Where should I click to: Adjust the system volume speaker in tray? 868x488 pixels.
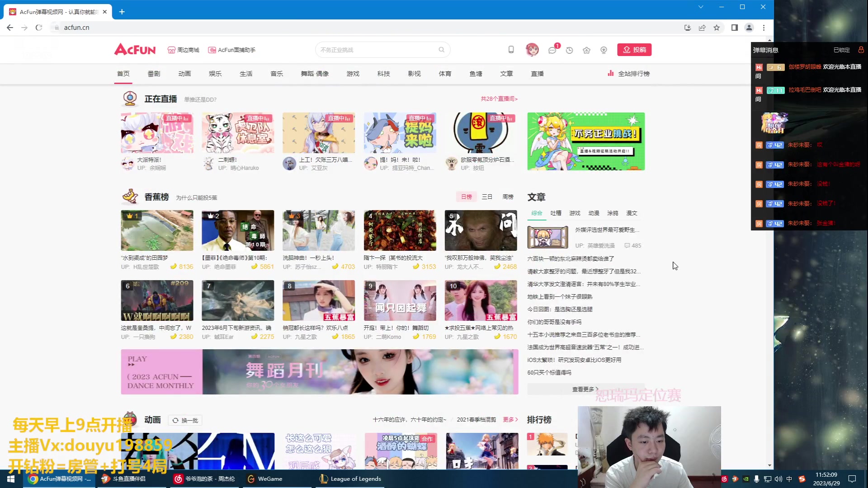(778, 479)
